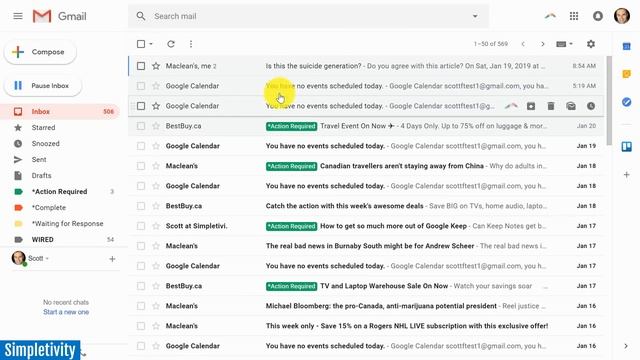Select the Google Keep email checkbox

point(141,226)
